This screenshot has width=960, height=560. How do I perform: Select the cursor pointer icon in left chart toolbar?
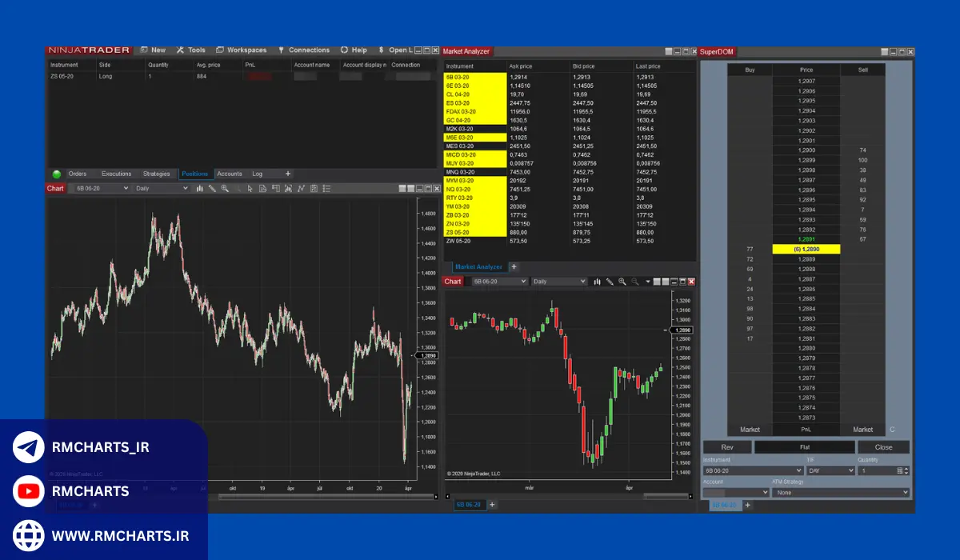250,189
